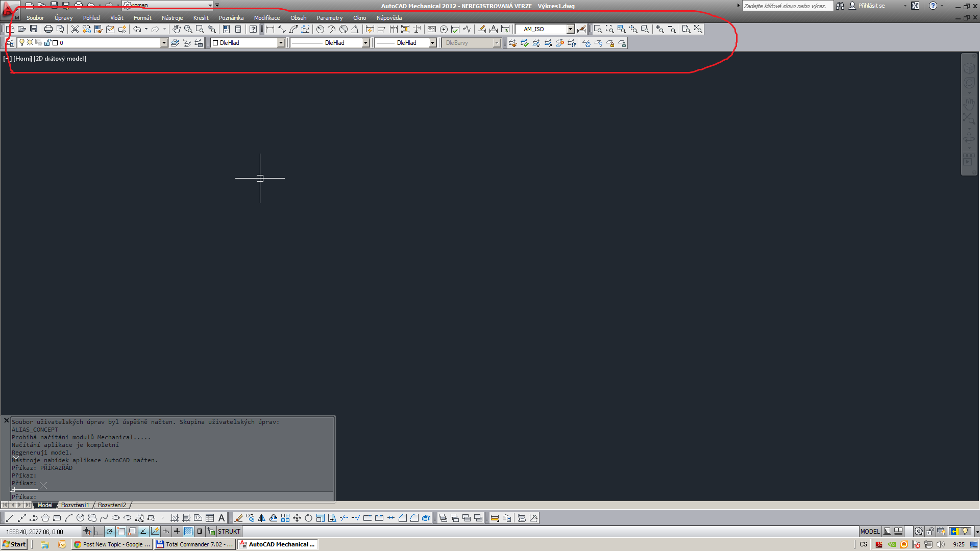The width and height of the screenshot is (980, 551).
Task: Click the keyword search input field
Action: point(787,6)
